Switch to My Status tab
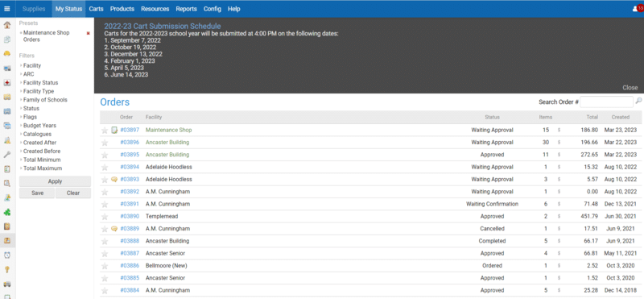 (x=68, y=9)
